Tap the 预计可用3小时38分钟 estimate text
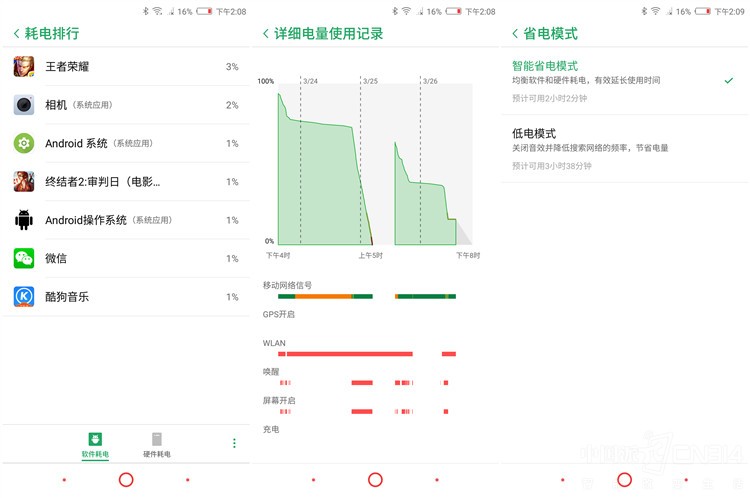The image size is (750, 498). click(x=551, y=166)
